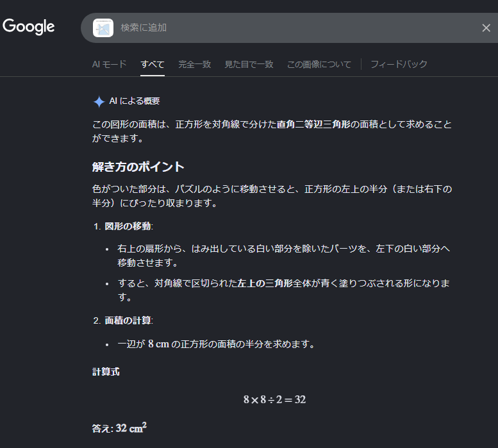The image size is (498, 448).
Task: Click the Google logo
Action: 29,27
